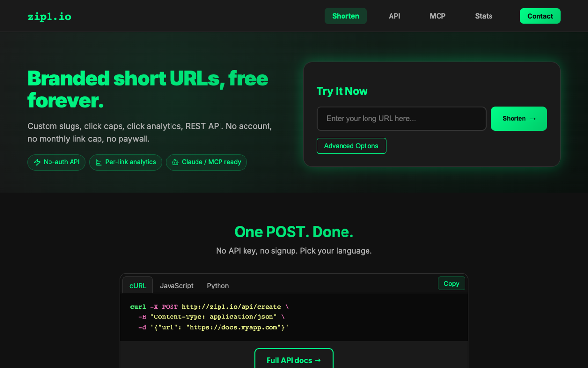This screenshot has height=368, width=588.
Task: Click the robot icon for Claude / MCP ready
Action: (x=175, y=162)
